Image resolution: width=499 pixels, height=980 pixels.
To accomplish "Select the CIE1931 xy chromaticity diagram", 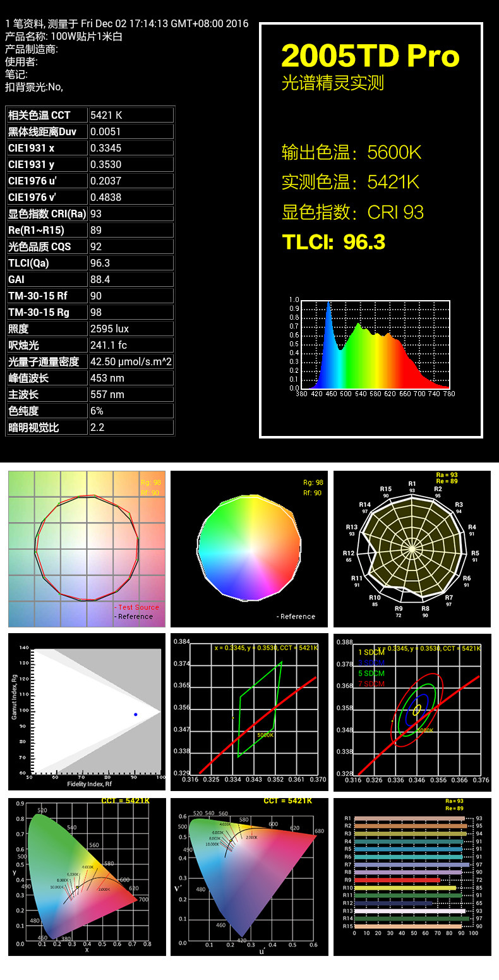I will click(87, 876).
